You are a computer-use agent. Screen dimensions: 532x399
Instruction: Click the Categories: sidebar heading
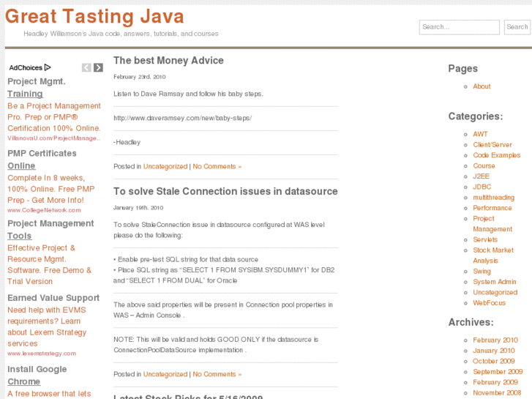(x=476, y=116)
